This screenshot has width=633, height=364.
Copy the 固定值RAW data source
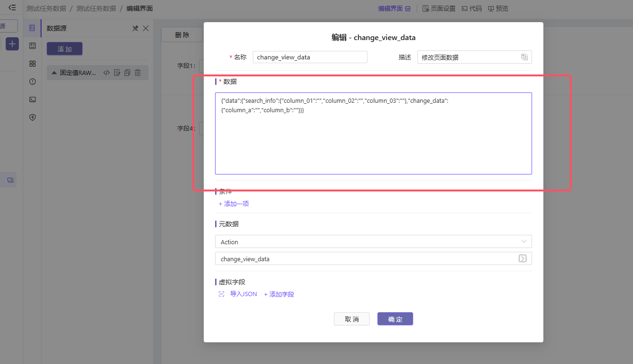127,73
